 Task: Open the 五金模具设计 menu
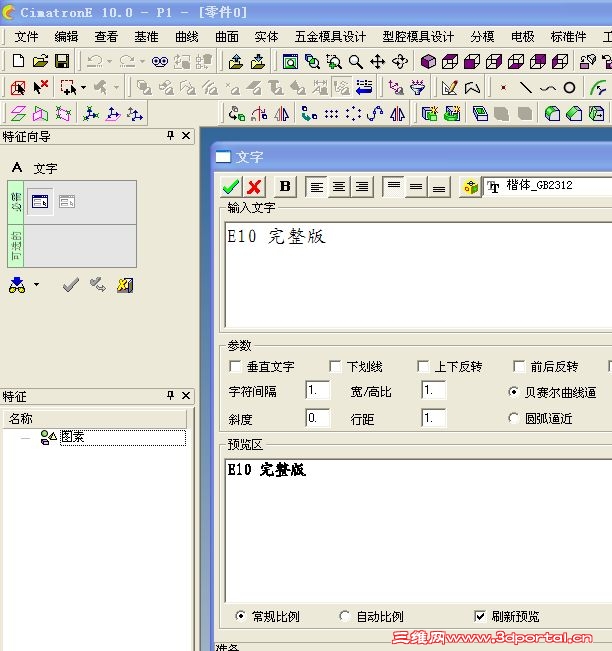[x=330, y=37]
